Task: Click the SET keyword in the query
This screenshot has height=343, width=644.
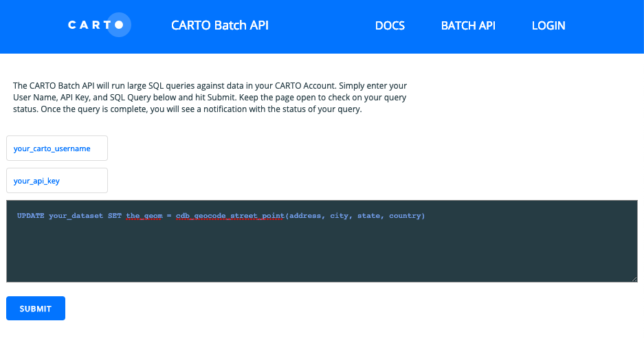Action: (x=115, y=216)
